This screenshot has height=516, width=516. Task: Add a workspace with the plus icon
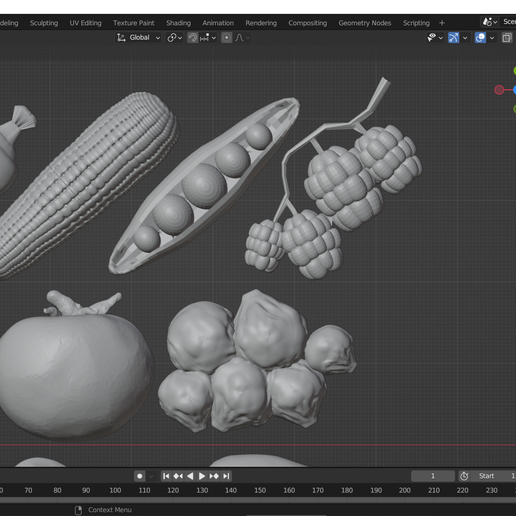point(442,23)
